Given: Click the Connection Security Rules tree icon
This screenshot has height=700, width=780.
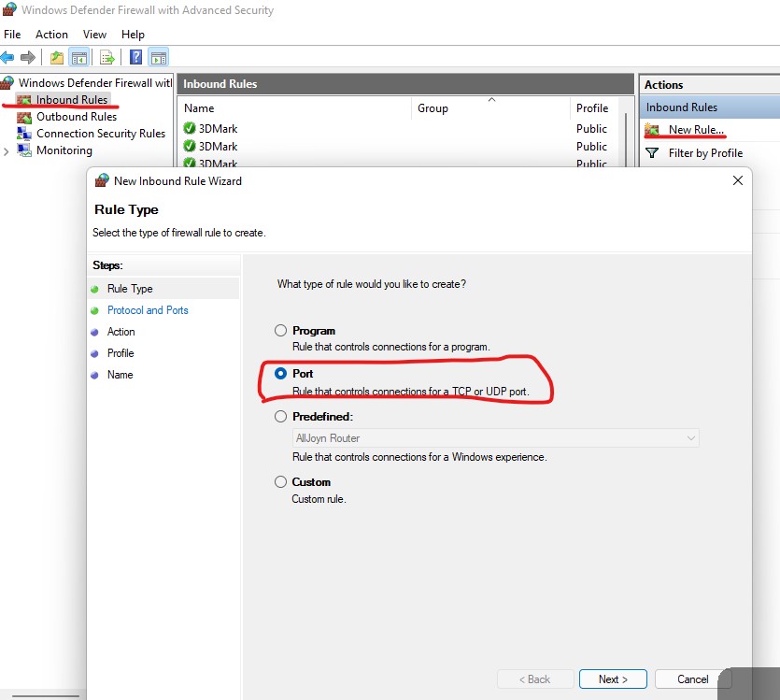Looking at the screenshot, I should click(x=24, y=134).
